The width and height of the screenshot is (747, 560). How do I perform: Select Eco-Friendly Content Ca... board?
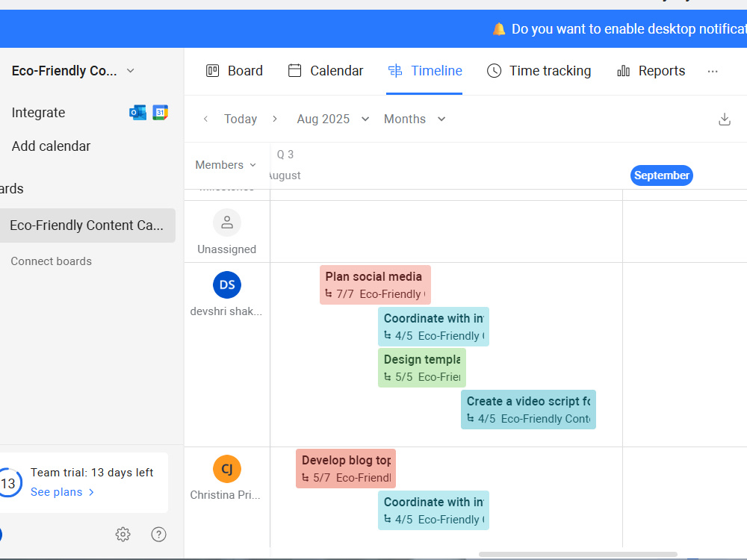(x=87, y=225)
